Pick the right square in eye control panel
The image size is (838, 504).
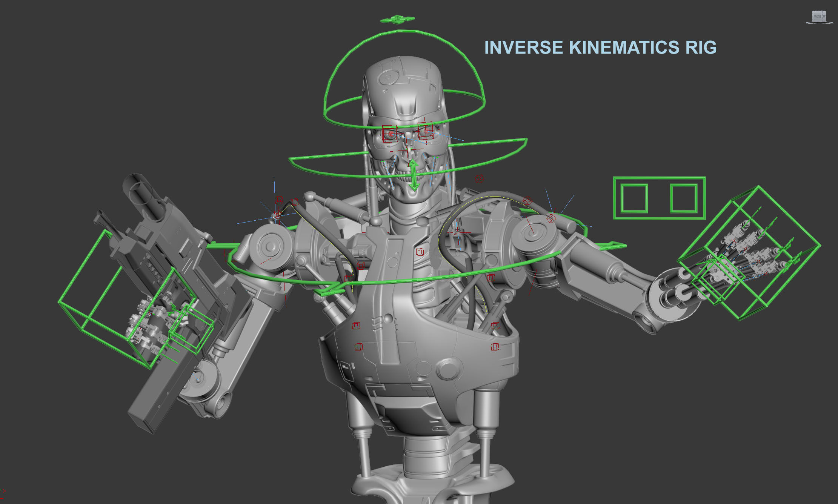click(684, 198)
